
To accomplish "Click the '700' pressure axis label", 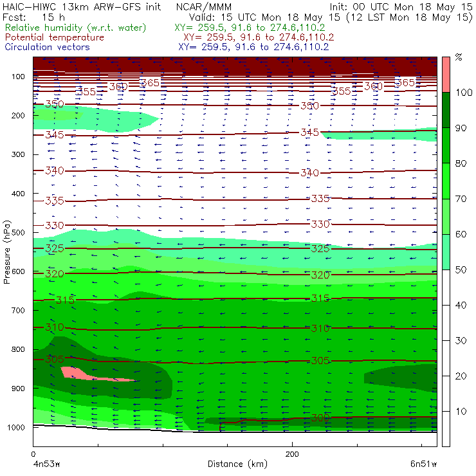I will (x=18, y=310).
